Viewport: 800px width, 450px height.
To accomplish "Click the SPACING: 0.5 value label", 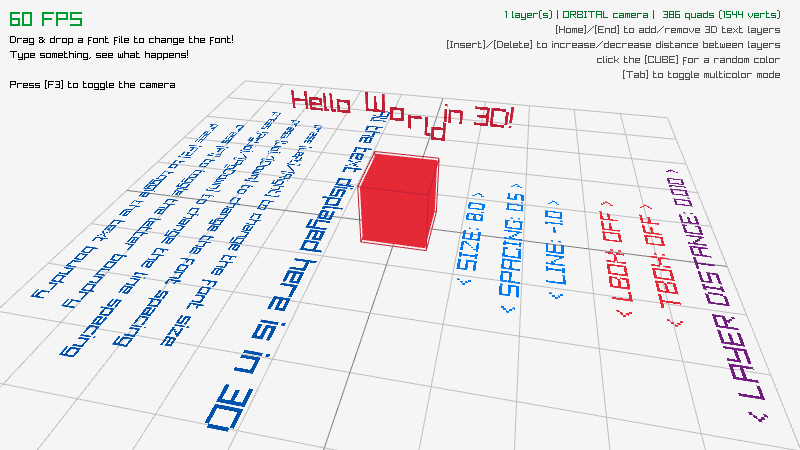I will click(514, 246).
